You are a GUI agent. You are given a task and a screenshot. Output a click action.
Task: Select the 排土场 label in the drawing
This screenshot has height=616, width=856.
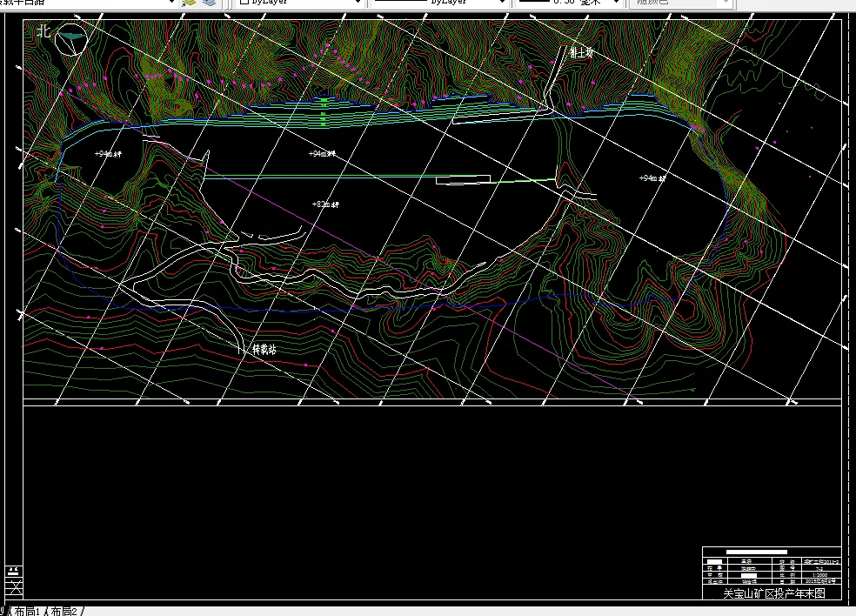coord(581,52)
